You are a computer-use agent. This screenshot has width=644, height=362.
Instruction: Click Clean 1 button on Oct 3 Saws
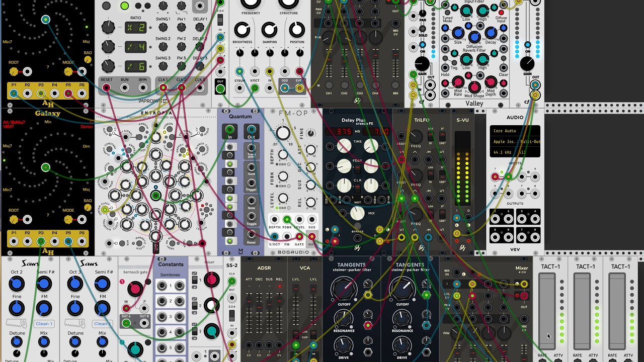coord(102,323)
